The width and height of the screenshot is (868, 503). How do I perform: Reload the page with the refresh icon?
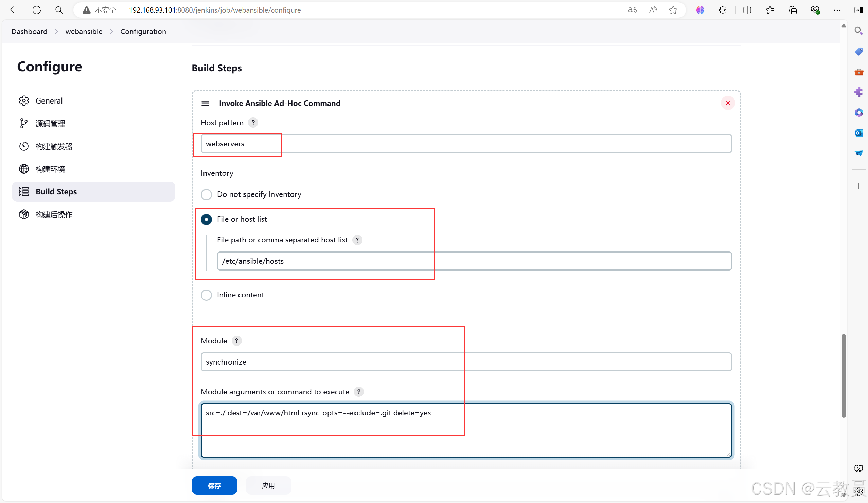tap(36, 10)
